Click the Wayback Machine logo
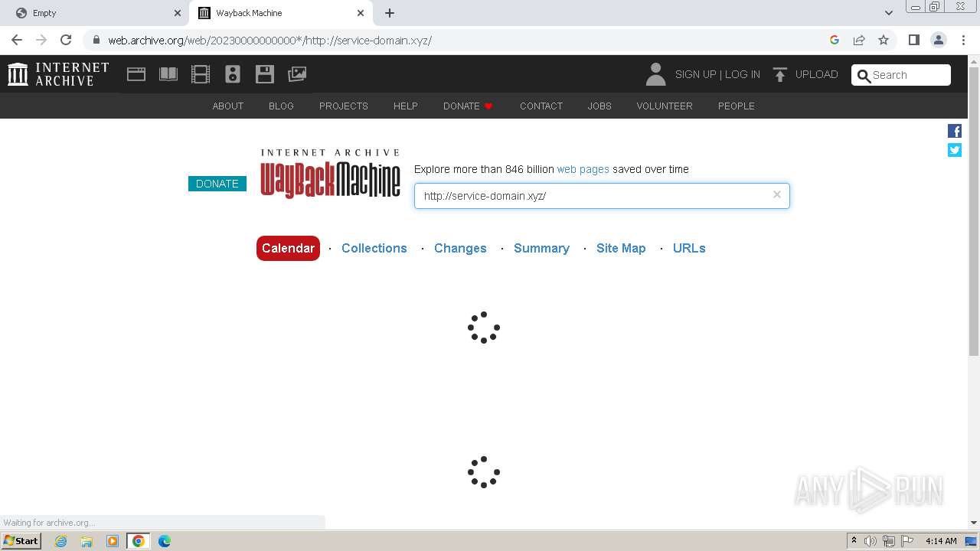 click(330, 174)
